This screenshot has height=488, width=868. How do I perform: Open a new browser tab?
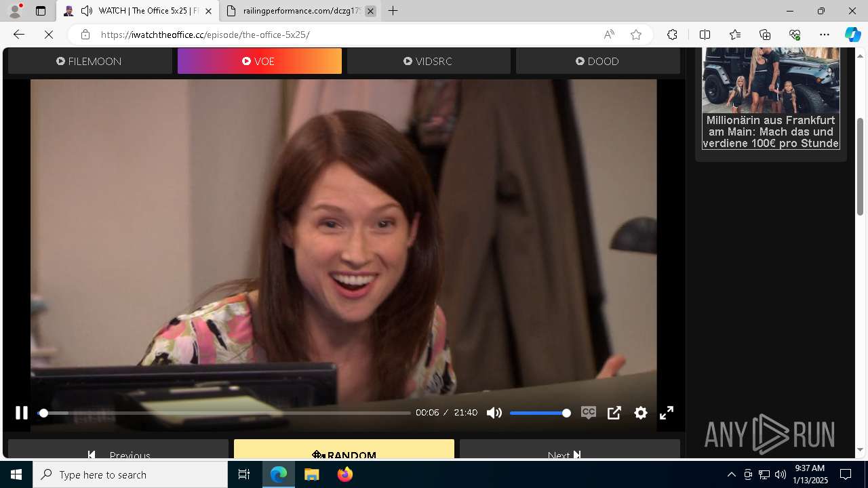click(x=393, y=11)
